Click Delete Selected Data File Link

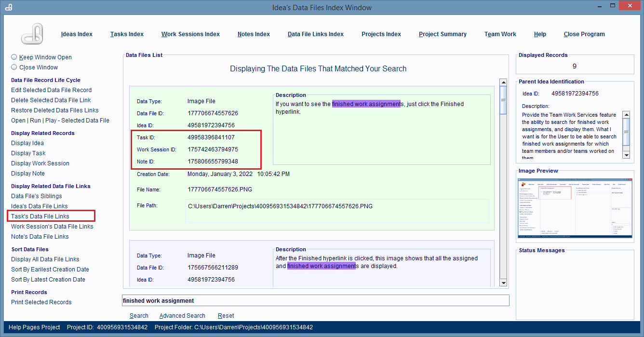[x=51, y=100]
